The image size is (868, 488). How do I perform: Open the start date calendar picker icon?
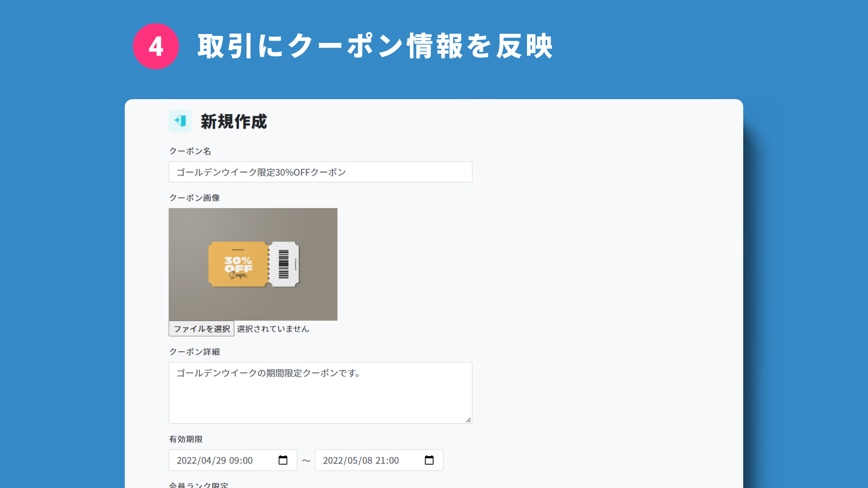coord(283,460)
